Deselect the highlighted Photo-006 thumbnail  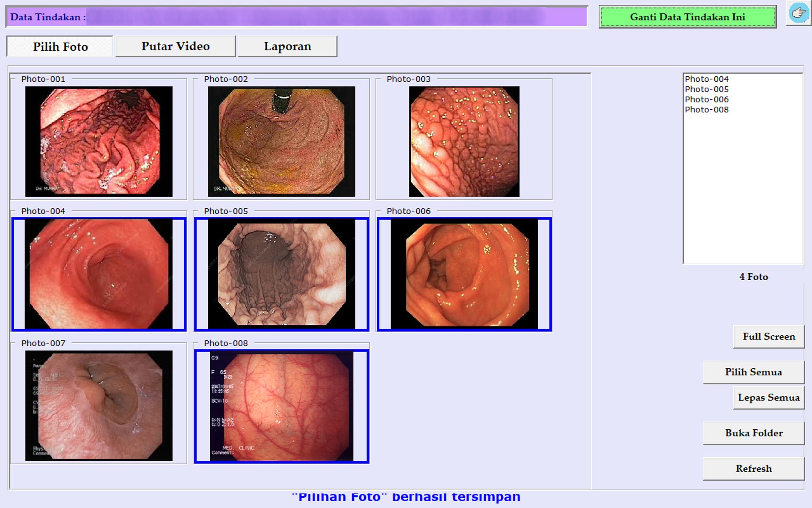[x=464, y=274]
